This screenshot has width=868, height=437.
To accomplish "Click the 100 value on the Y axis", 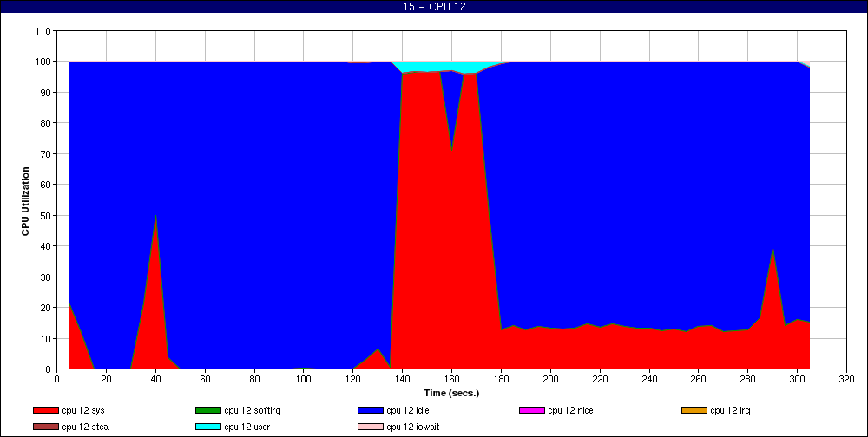I will click(44, 62).
